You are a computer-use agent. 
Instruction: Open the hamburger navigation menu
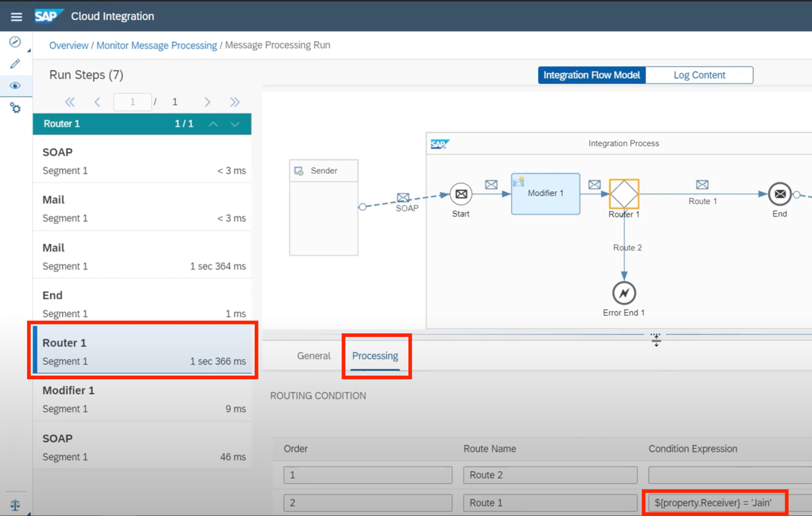coord(16,16)
